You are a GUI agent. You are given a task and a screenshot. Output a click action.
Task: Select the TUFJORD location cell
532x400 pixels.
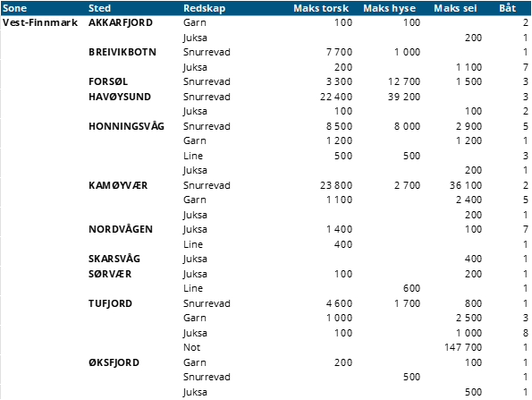coord(110,303)
